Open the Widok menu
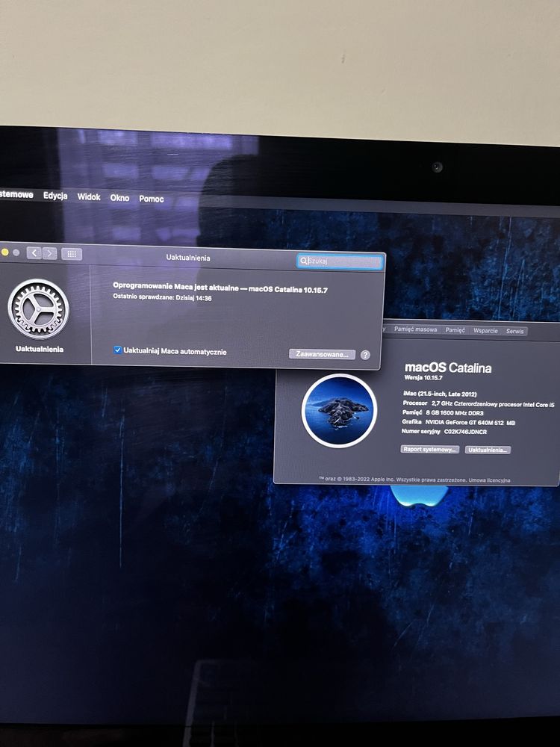 pos(89,196)
